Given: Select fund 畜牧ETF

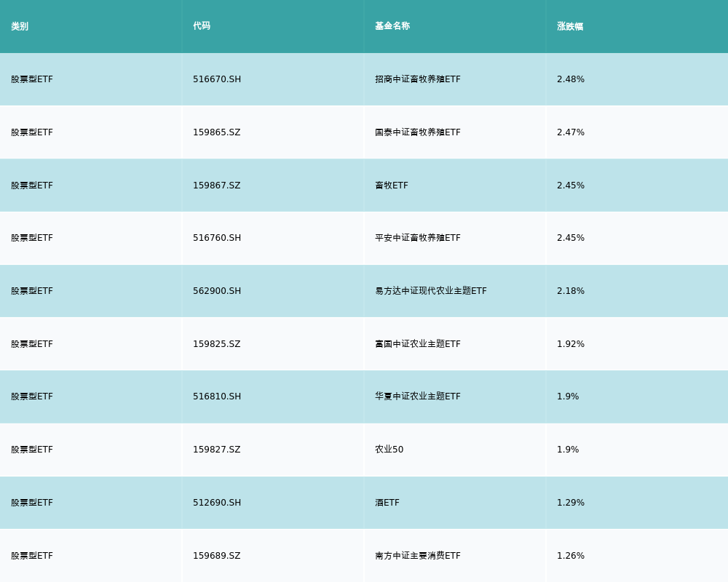Looking at the screenshot, I should tap(392, 186).
